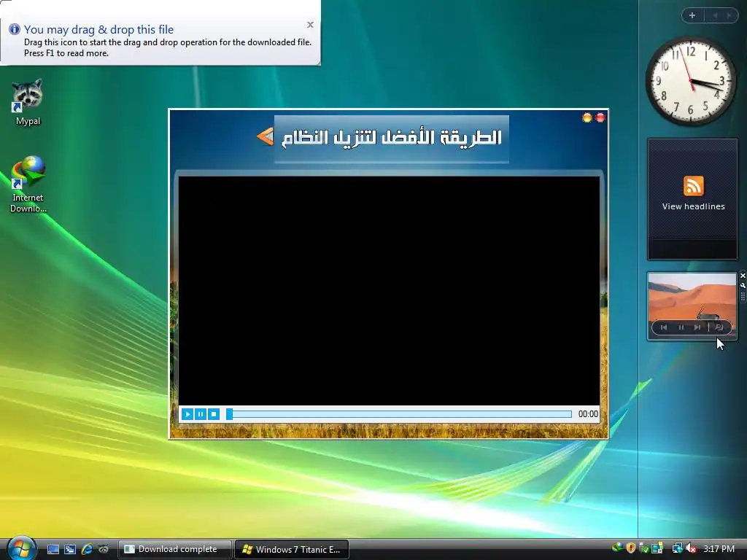The width and height of the screenshot is (747, 560).
Task: Stop the video using the square button
Action: pyautogui.click(x=214, y=414)
